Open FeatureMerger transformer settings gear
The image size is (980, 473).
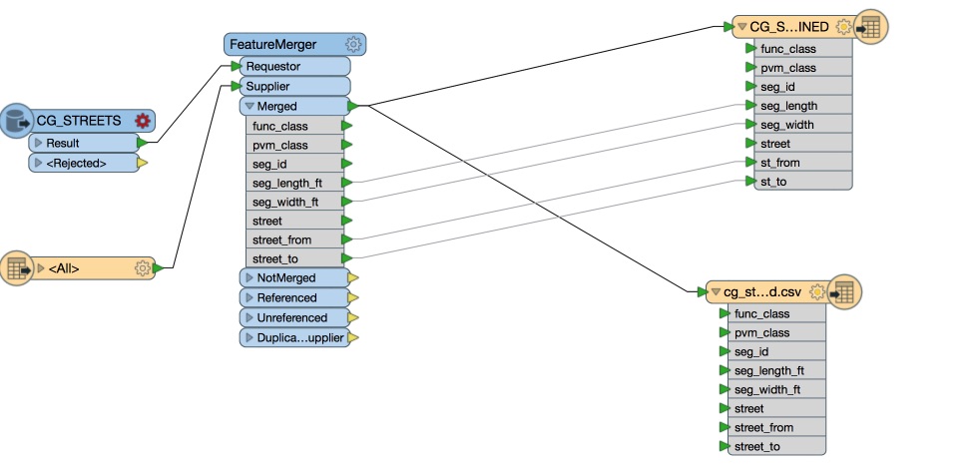[352, 45]
